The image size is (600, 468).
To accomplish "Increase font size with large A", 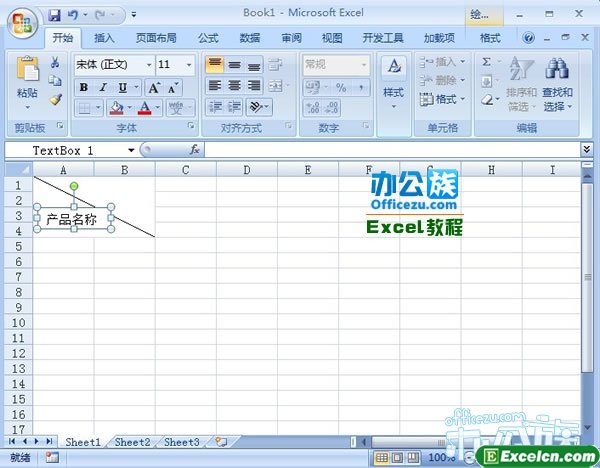I will (154, 88).
